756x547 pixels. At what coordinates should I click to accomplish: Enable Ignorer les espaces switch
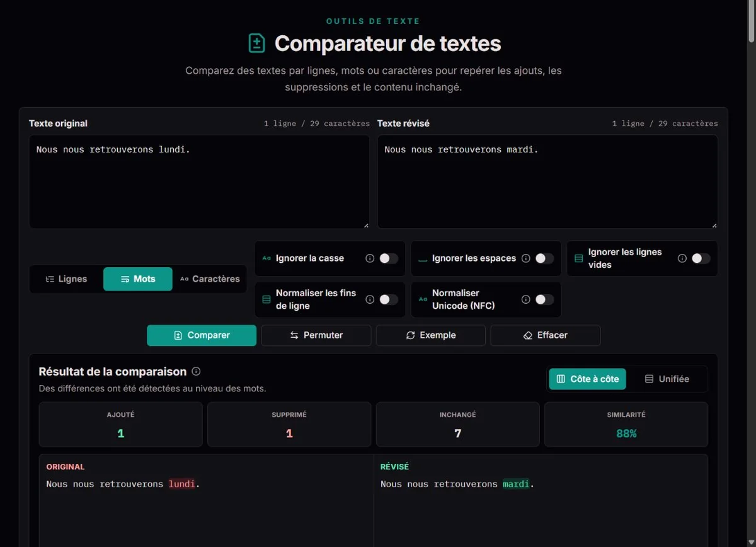click(545, 258)
